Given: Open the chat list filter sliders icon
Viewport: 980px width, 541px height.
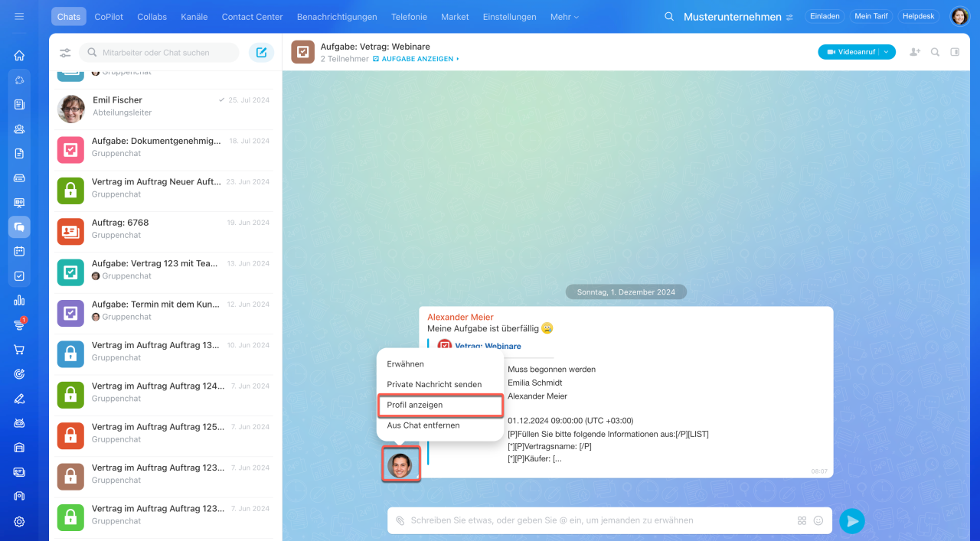Looking at the screenshot, I should 65,53.
